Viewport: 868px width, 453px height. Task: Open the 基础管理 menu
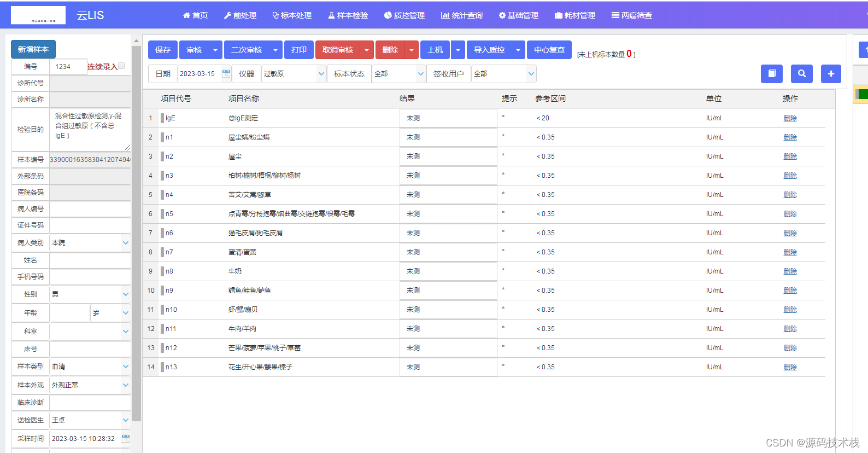[519, 15]
